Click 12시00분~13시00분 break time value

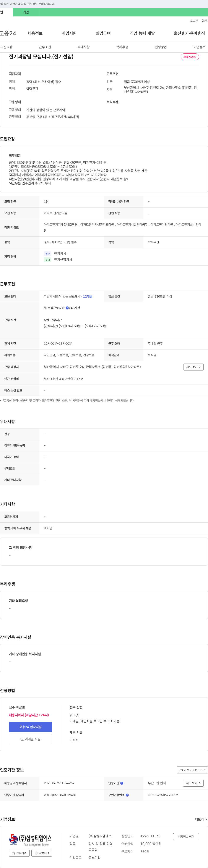click(x=58, y=344)
